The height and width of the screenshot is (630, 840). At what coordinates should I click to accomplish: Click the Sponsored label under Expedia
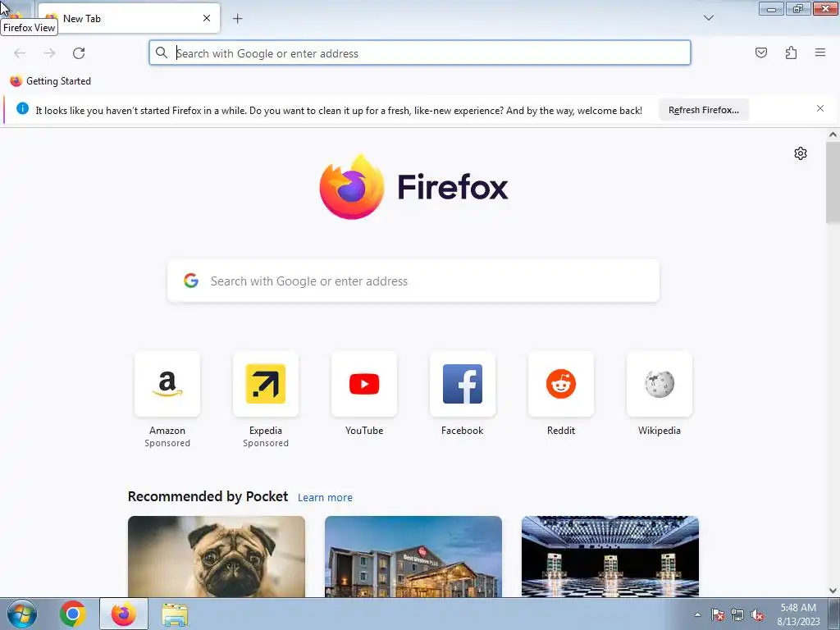(x=266, y=443)
